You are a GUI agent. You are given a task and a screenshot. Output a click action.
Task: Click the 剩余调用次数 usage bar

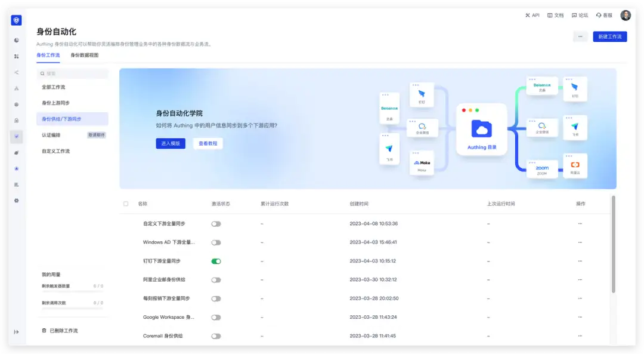pos(72,309)
